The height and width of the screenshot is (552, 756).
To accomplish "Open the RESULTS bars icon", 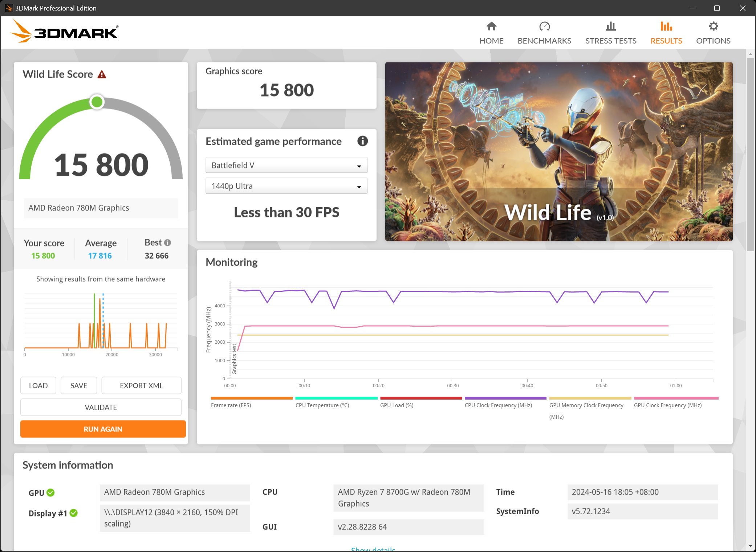I will [666, 26].
